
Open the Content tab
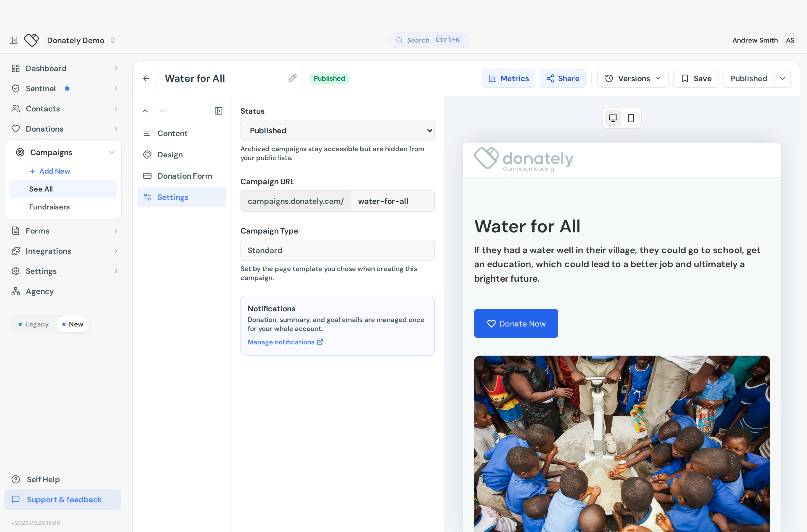coord(182,133)
